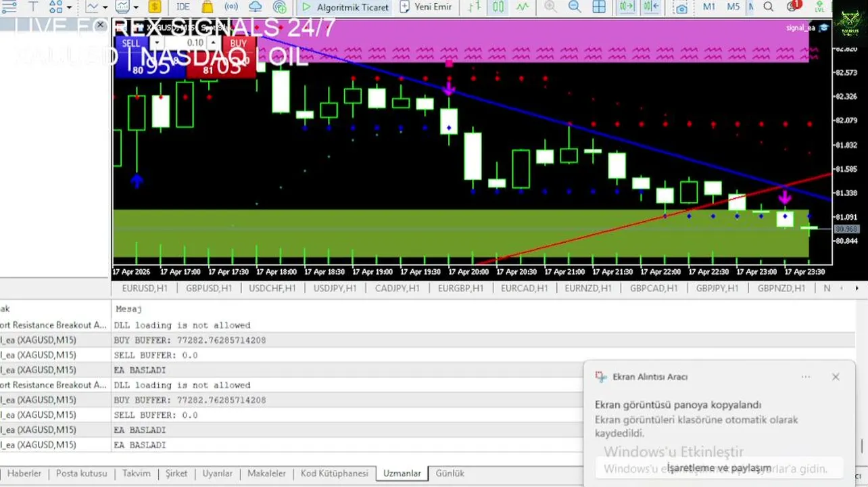Click Yeni Emir new order button

tap(426, 7)
